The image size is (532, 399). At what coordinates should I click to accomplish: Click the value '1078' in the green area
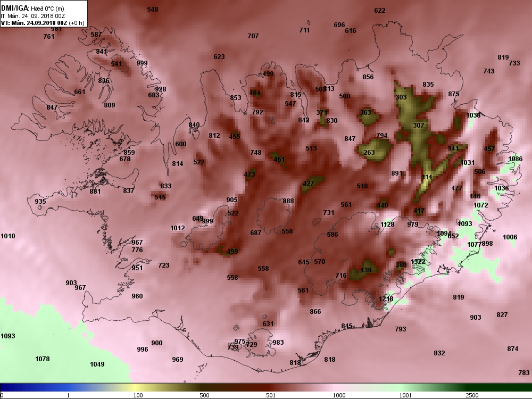(x=43, y=359)
